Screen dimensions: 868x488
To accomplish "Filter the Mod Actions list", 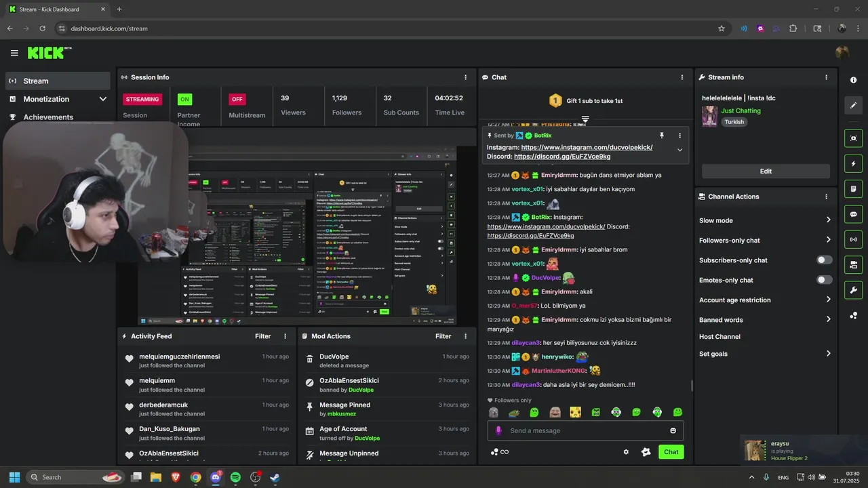I will point(443,336).
